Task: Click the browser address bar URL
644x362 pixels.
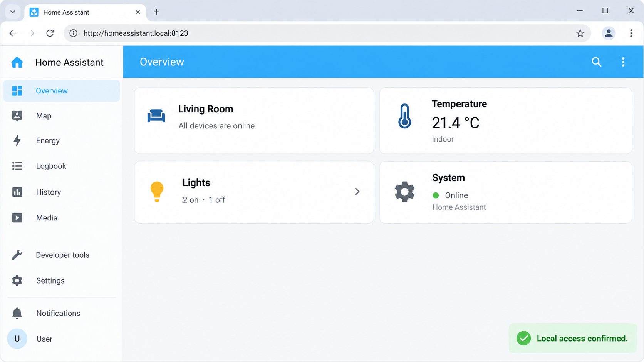Action: 136,33
